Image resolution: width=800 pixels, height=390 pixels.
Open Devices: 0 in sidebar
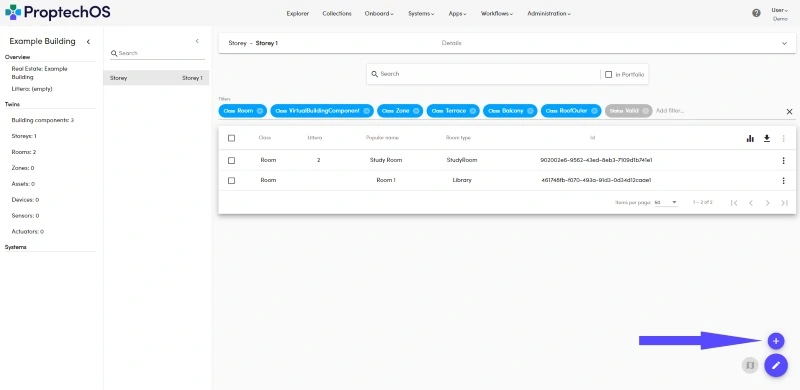point(25,200)
